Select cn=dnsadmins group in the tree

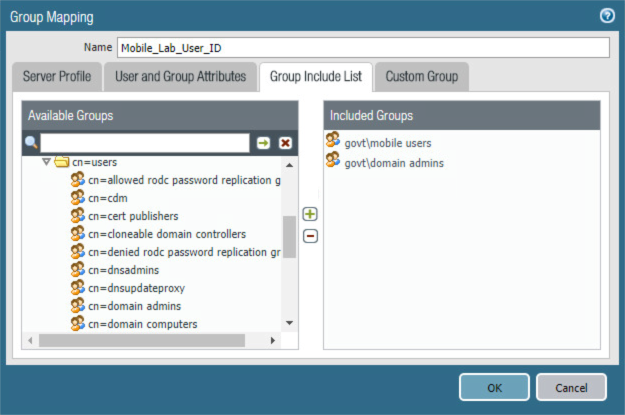[x=123, y=270]
